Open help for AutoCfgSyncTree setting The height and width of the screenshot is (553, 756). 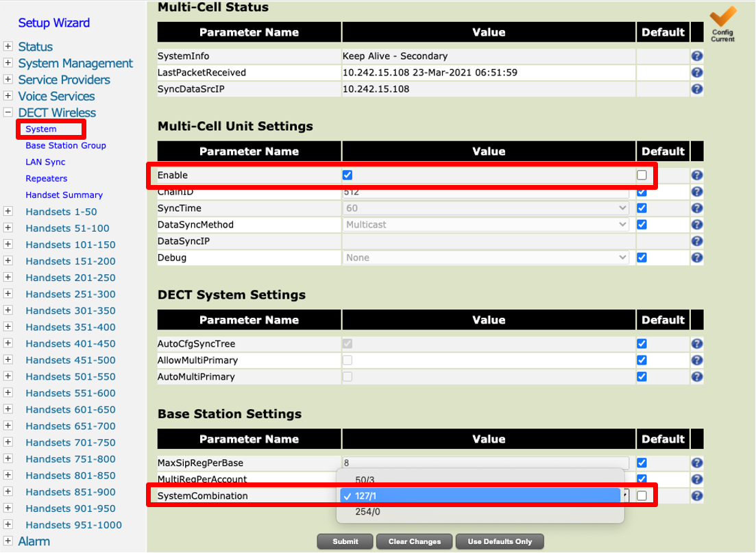point(696,343)
